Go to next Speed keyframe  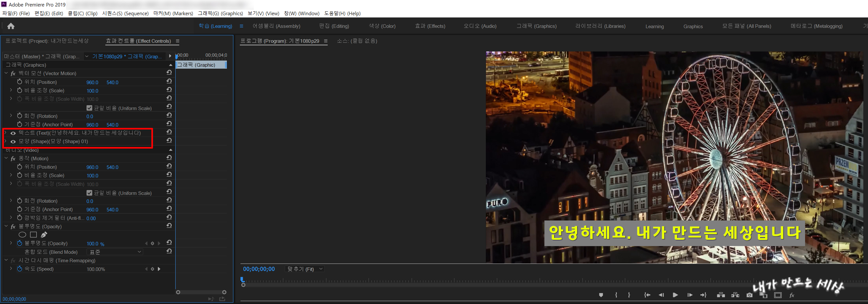coord(159,269)
